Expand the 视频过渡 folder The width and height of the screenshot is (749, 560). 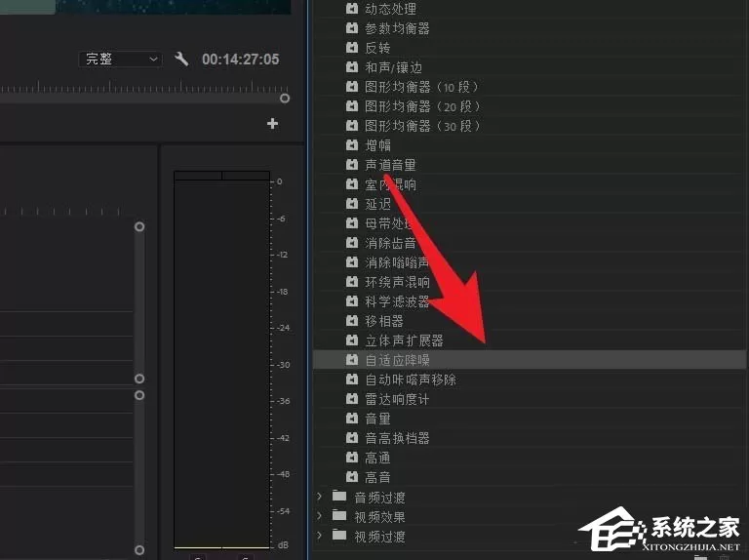pos(320,536)
